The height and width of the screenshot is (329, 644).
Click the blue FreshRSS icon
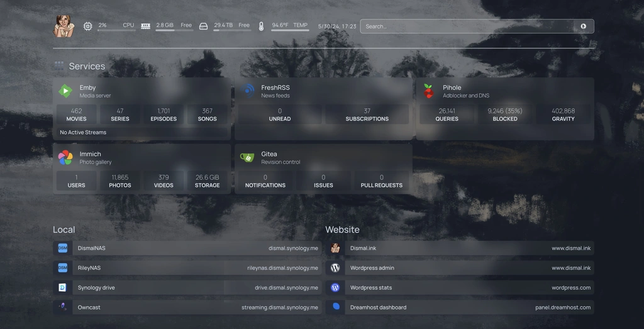[247, 91]
